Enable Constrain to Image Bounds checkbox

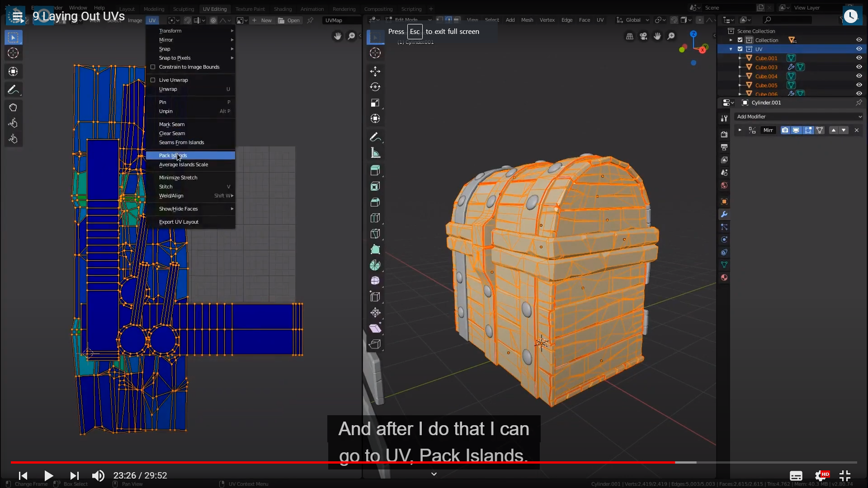coord(153,67)
